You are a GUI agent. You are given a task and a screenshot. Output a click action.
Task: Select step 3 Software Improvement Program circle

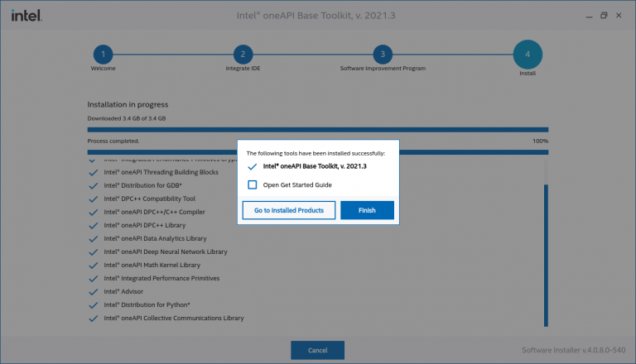pos(382,55)
